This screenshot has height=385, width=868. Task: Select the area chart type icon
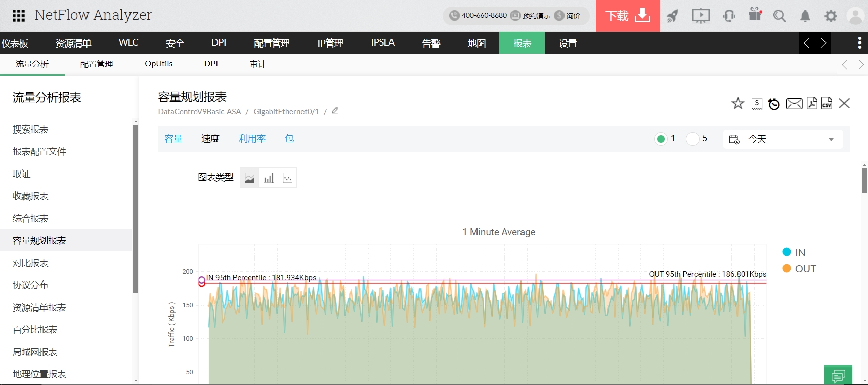(249, 178)
